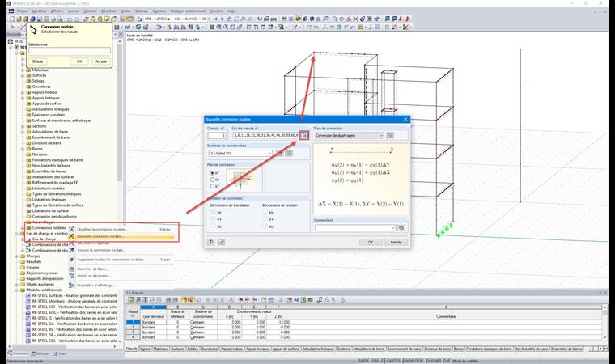Viewport: 615px width, 364px height.
Task: Open the Commentaire dropdown list
Action: (x=393, y=228)
